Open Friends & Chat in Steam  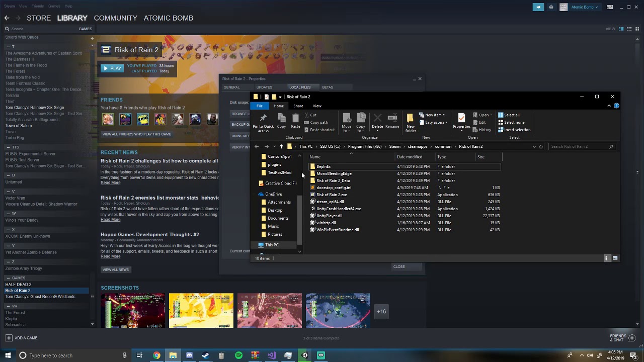point(622,338)
